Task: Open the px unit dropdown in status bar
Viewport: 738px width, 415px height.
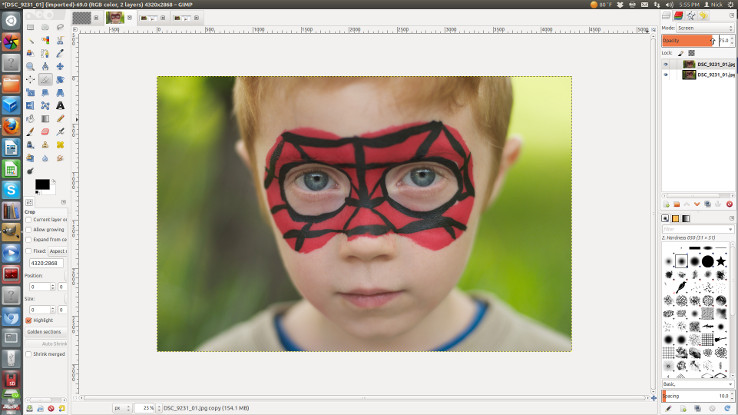Action: [x=121, y=408]
